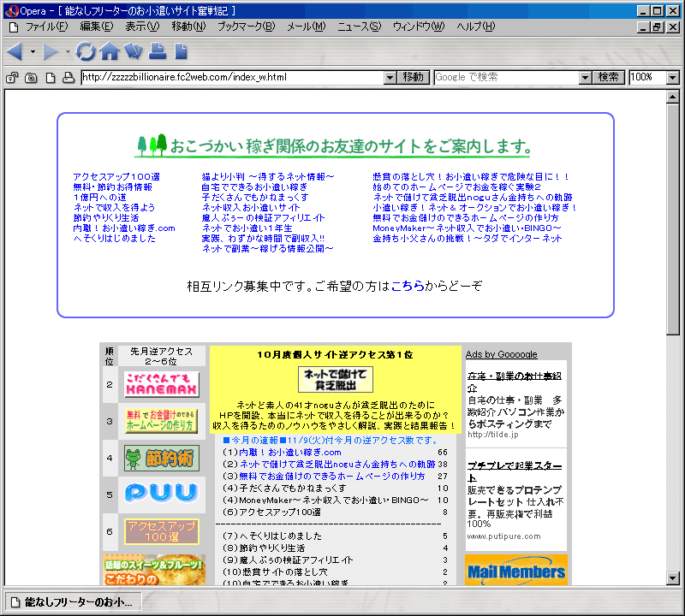
Task: Open the Ads by Goooogle link
Action: point(502,354)
